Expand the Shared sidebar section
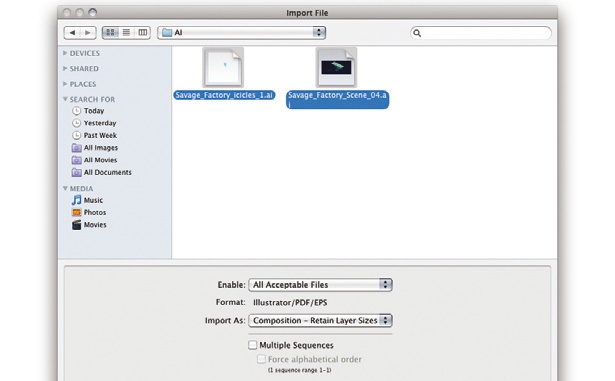 65,68
